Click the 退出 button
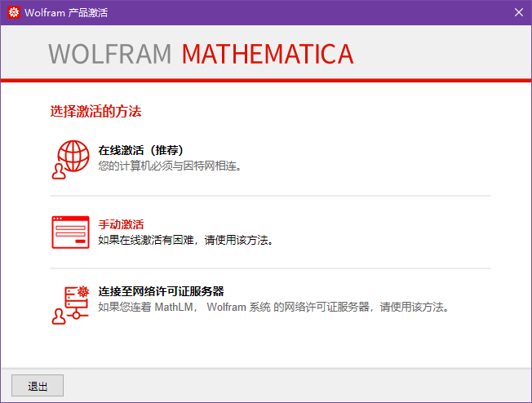Screen dimensions: 532x403 38,385
